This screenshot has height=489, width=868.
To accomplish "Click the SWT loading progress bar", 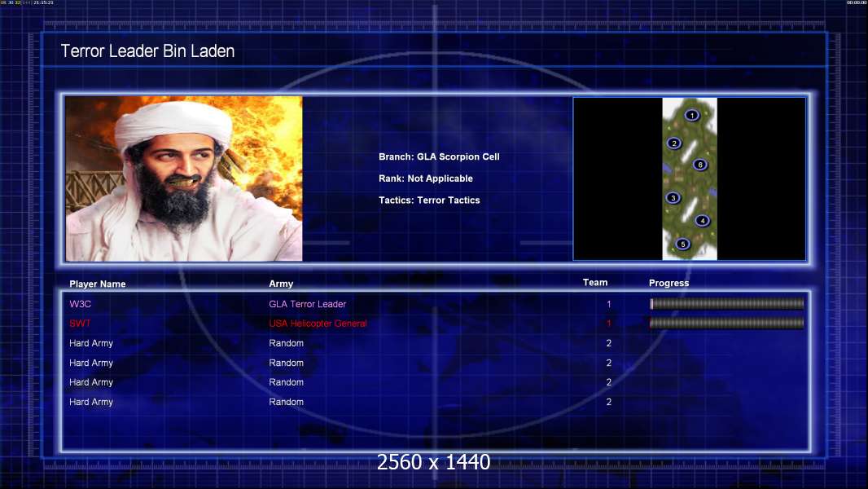I will 726,324.
